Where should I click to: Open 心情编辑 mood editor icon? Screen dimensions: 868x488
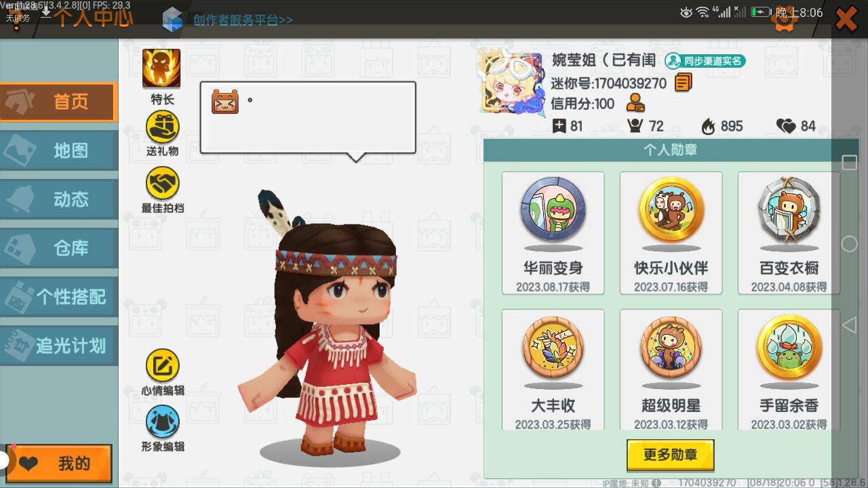[163, 366]
